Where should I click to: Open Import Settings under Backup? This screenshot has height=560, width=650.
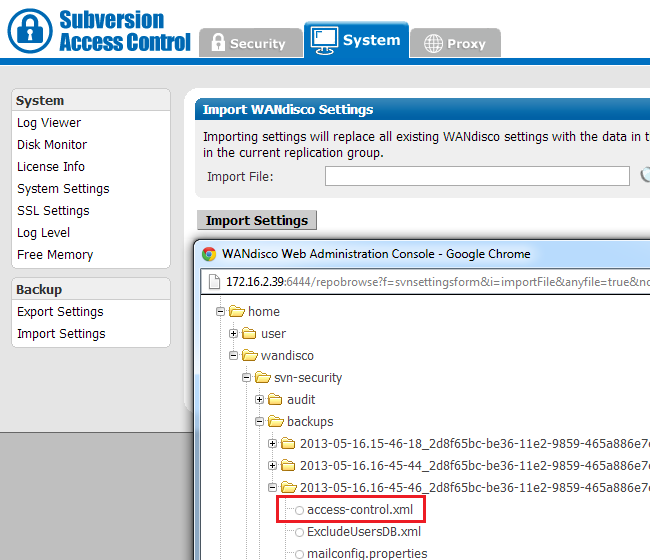pyautogui.click(x=61, y=334)
